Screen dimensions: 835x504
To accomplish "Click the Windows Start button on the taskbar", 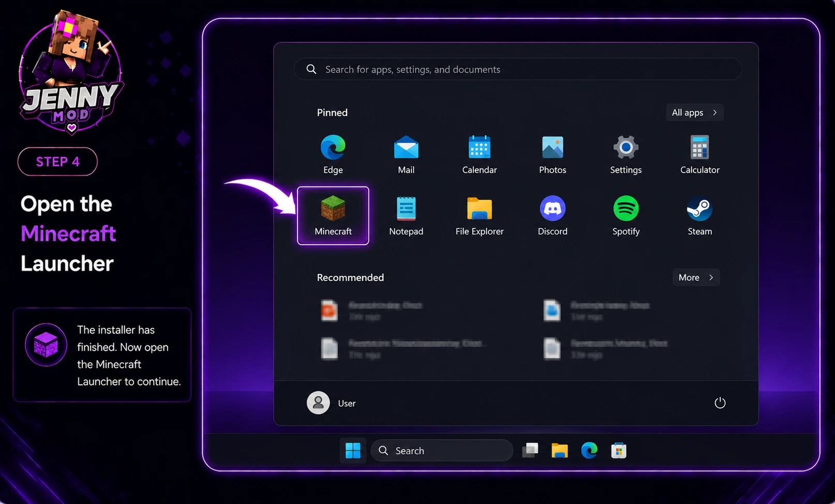I will click(353, 451).
